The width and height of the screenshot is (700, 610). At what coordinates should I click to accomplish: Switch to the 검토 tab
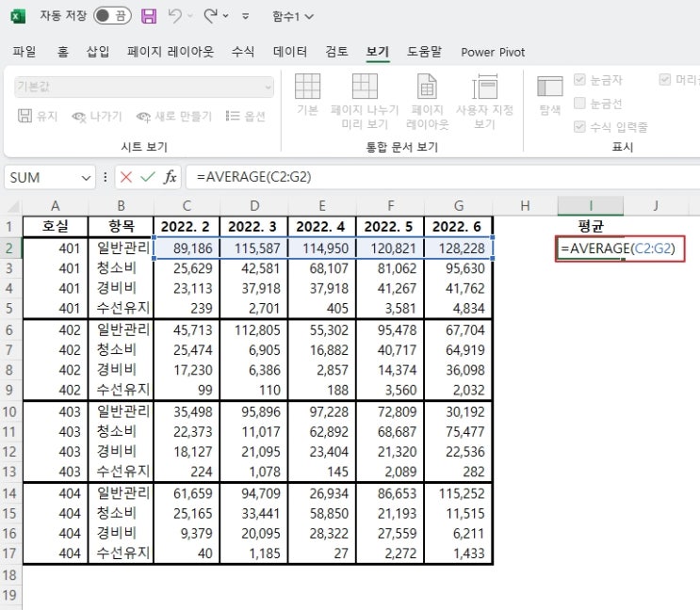[x=336, y=52]
